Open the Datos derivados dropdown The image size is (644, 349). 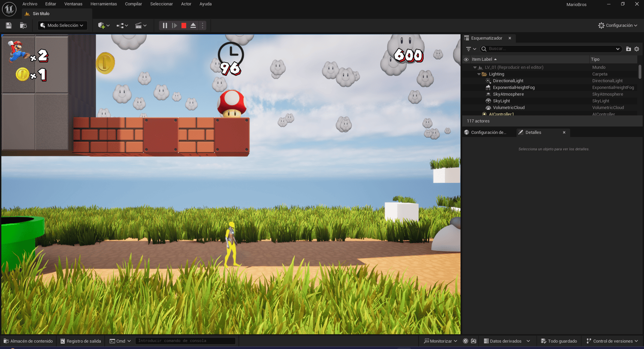tap(507, 341)
